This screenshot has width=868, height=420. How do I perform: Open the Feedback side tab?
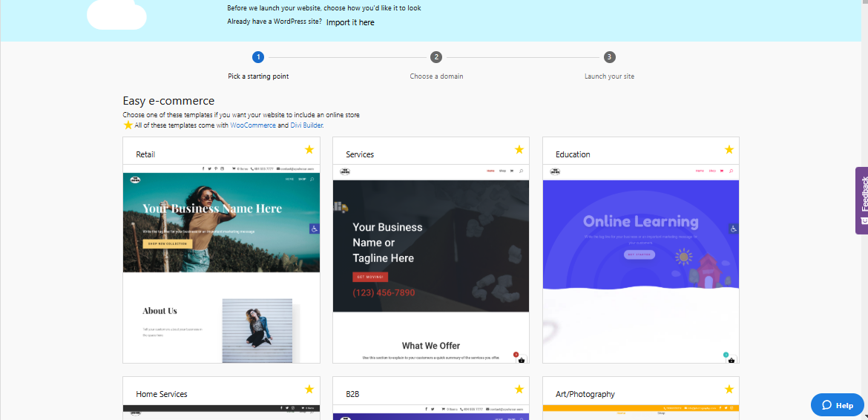tap(862, 200)
